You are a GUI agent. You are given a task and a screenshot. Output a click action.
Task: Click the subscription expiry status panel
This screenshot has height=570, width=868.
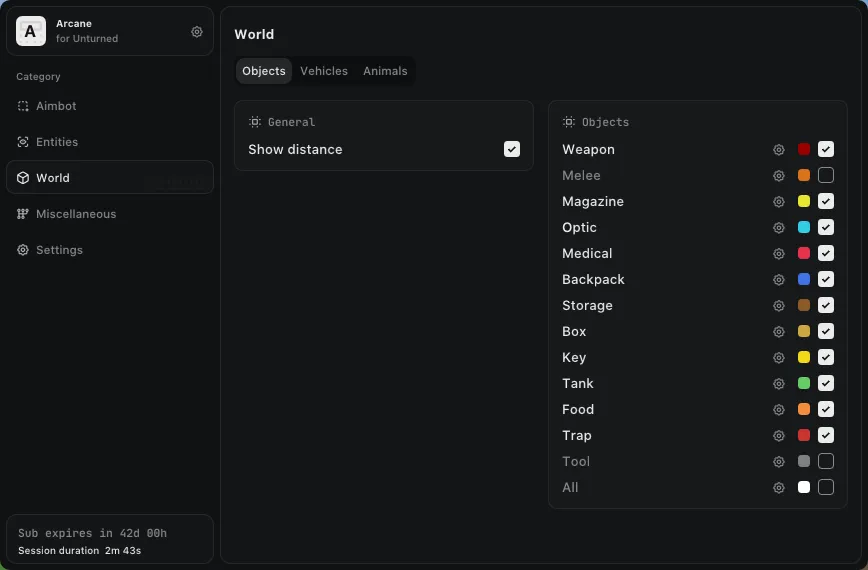click(x=110, y=540)
